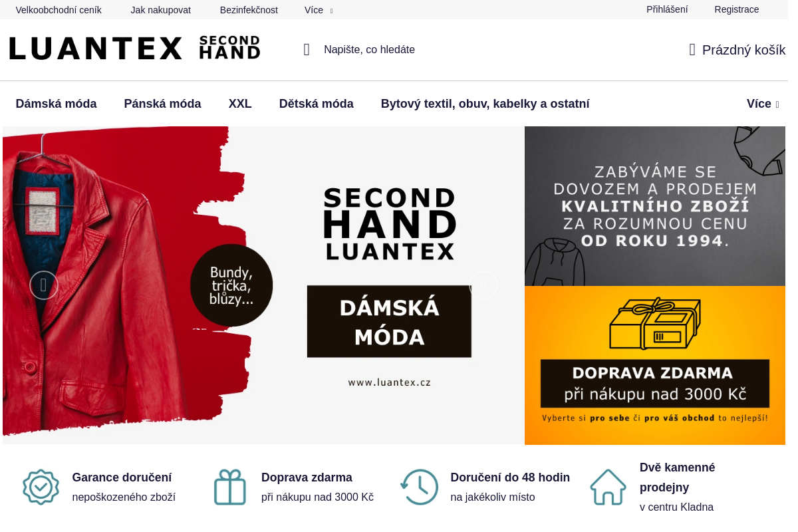Open the shopping cart icon
Image resolution: width=798 pixels, height=532 pixels.
692,50
